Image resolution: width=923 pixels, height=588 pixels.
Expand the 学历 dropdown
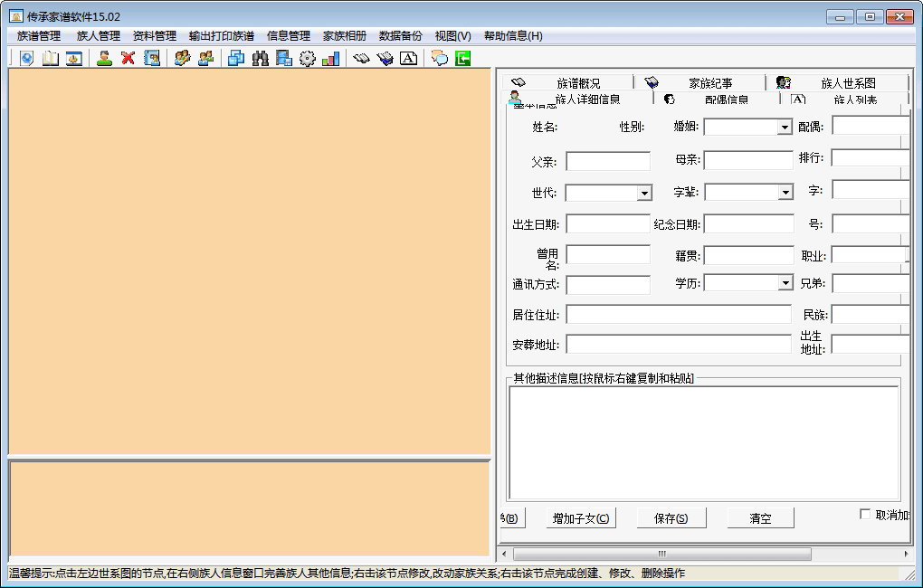pyautogui.click(x=785, y=283)
